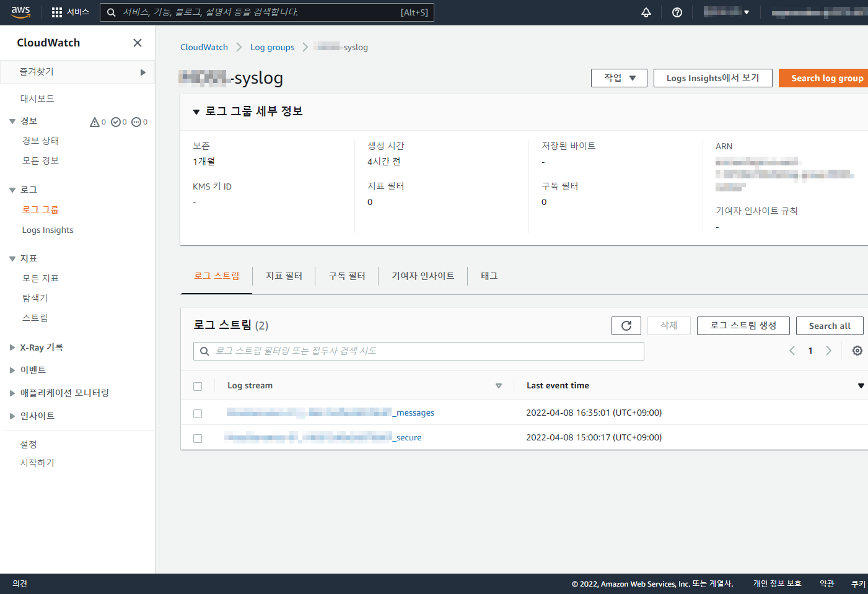Click the OK alarm checkmark icon
This screenshot has height=594, width=868.
click(x=116, y=122)
